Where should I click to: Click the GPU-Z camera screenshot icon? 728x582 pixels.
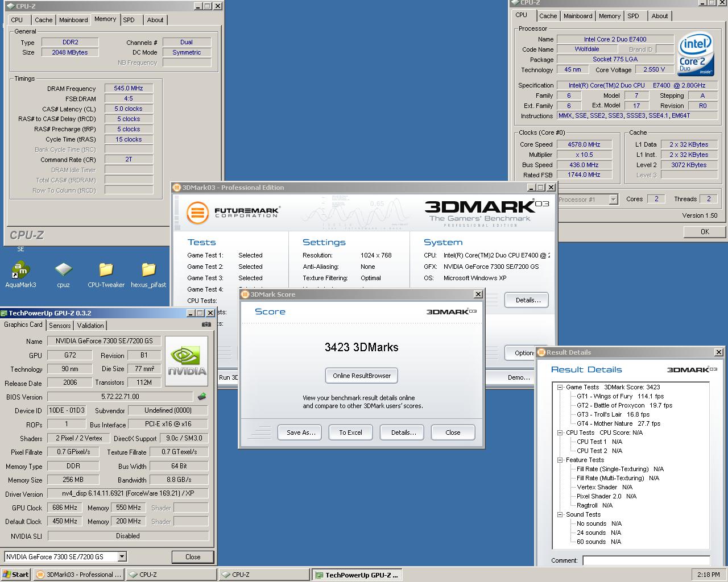(x=206, y=325)
